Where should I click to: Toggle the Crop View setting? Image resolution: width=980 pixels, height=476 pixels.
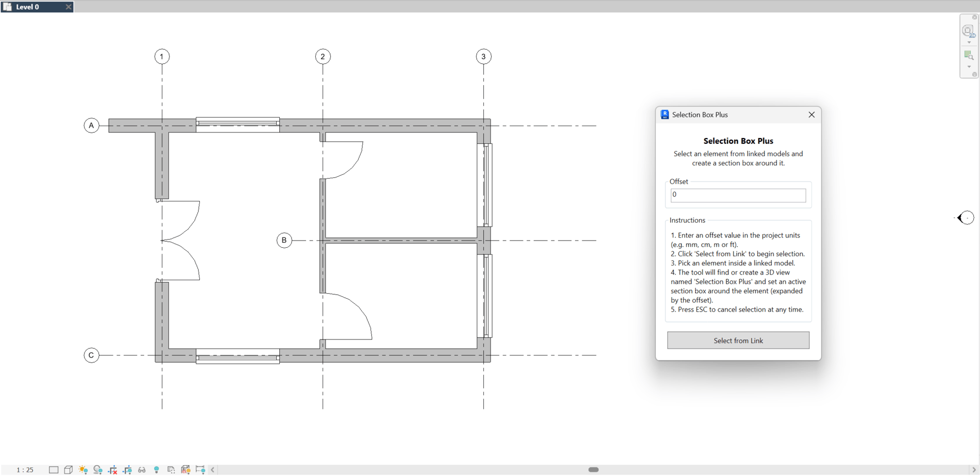112,469
